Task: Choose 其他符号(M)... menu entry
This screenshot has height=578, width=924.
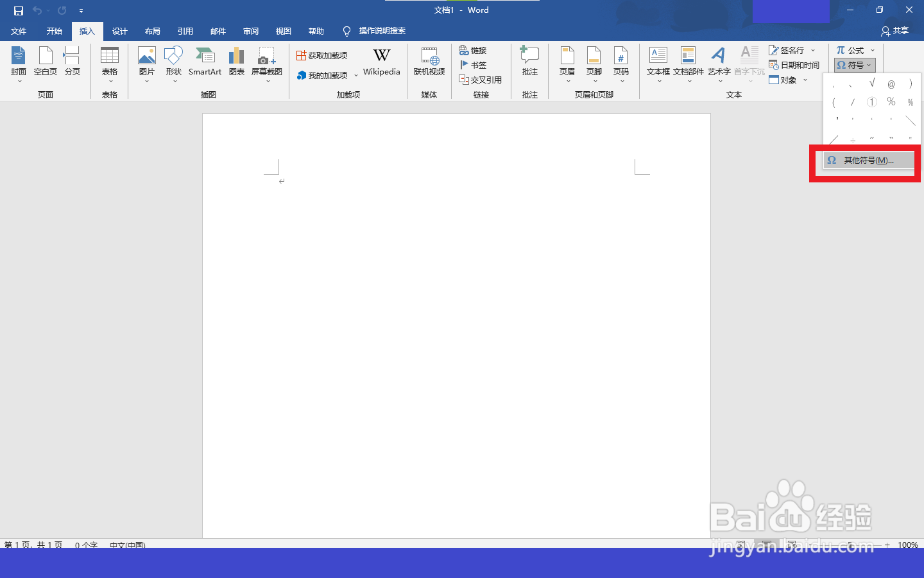Action: [x=869, y=160]
